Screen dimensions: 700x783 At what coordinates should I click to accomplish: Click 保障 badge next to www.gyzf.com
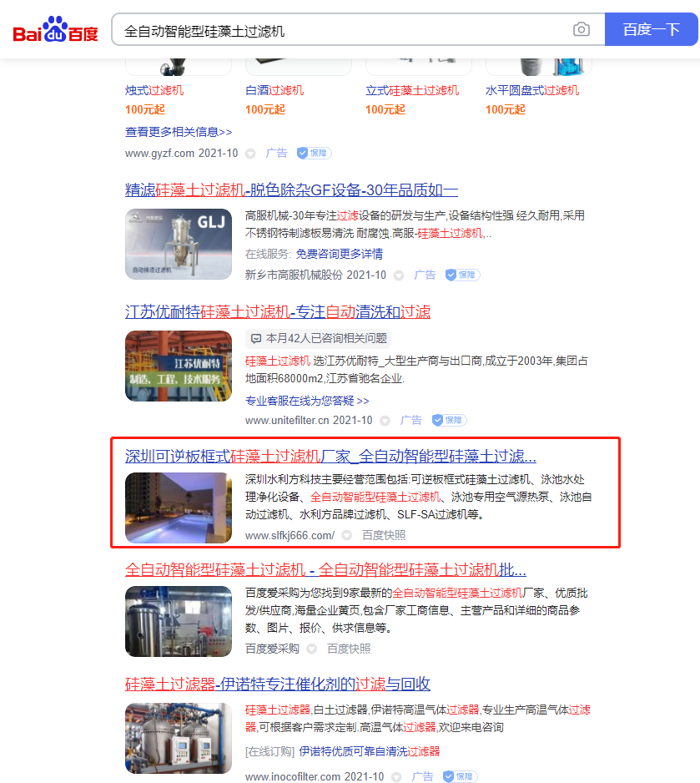tap(314, 154)
